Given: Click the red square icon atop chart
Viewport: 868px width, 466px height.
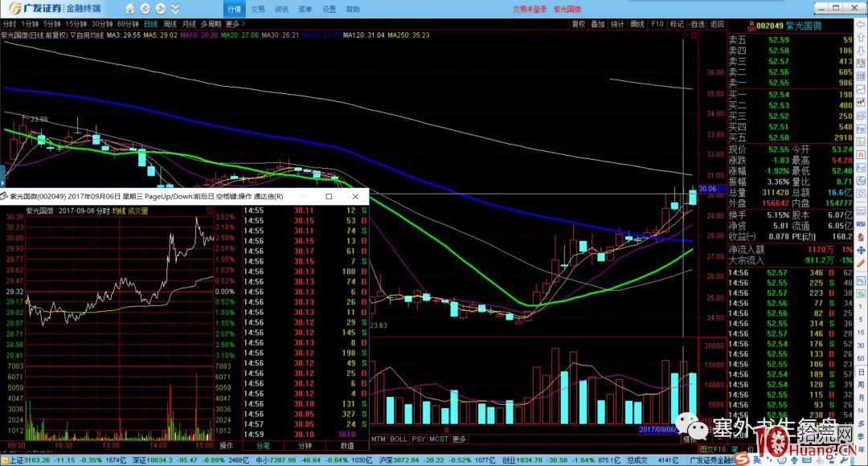Looking at the screenshot, I should [694, 35].
